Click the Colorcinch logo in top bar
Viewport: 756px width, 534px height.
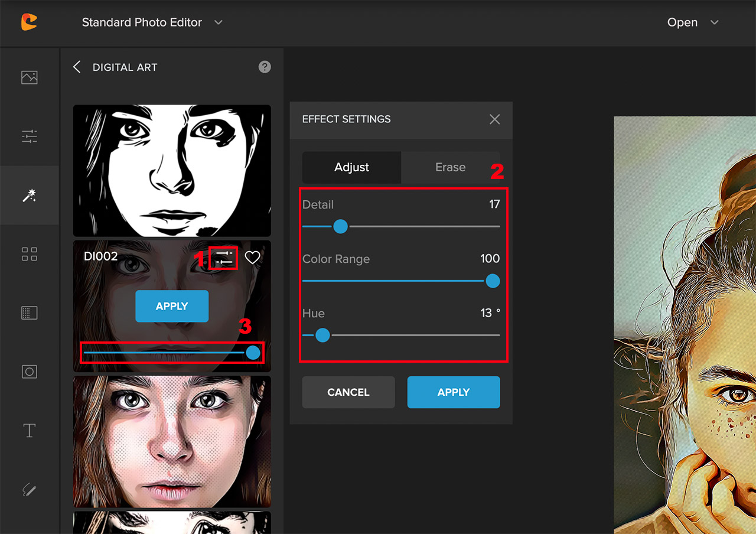(29, 22)
